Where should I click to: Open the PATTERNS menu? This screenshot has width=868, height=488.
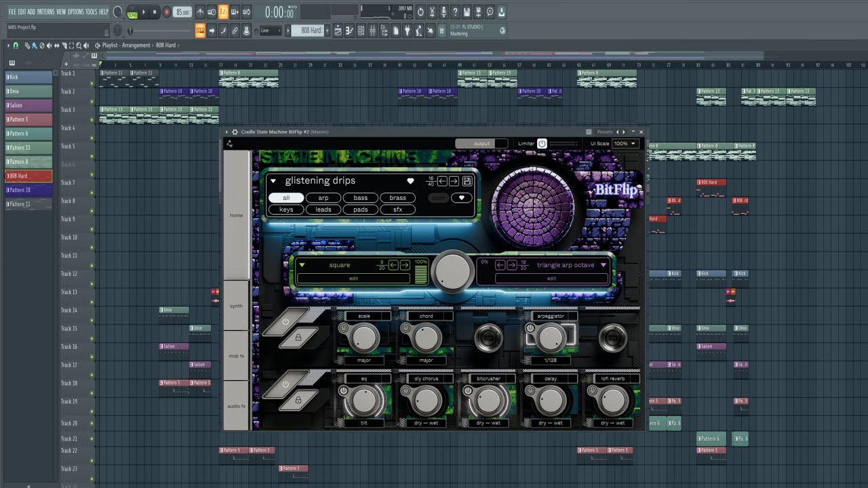click(46, 12)
